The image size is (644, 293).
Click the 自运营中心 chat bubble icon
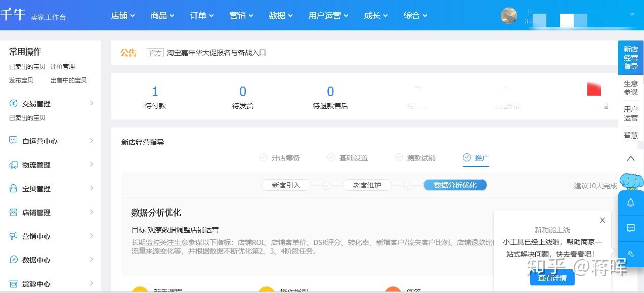14,141
